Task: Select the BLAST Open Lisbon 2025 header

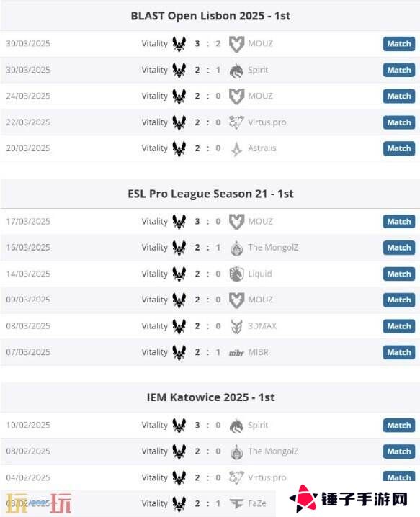Action: pyautogui.click(x=210, y=16)
